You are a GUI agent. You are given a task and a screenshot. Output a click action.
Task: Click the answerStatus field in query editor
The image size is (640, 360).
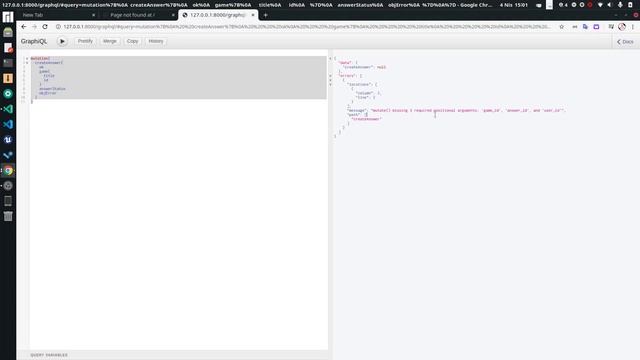tap(52, 89)
